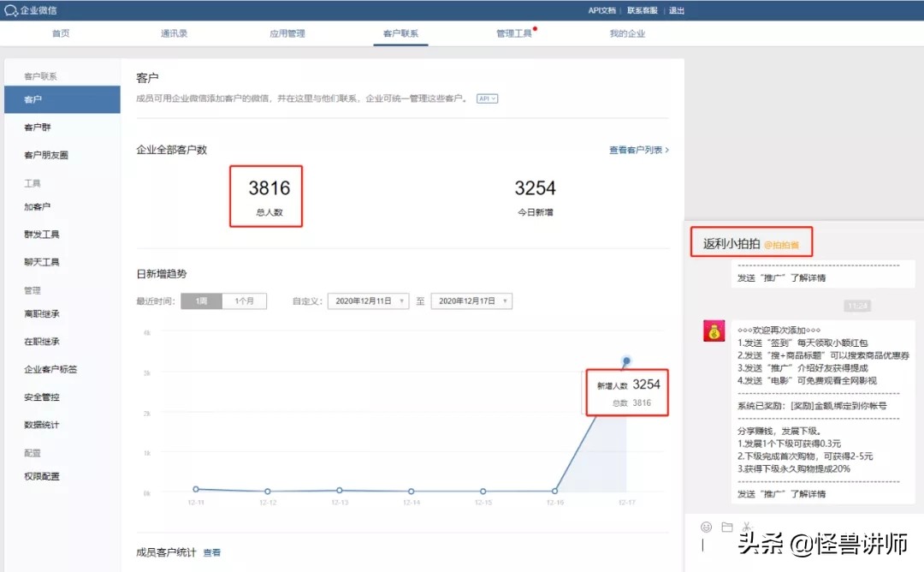Screen dimensions: 924x572
Task: Open the red money bag thumbnail in chat
Action: [714, 331]
